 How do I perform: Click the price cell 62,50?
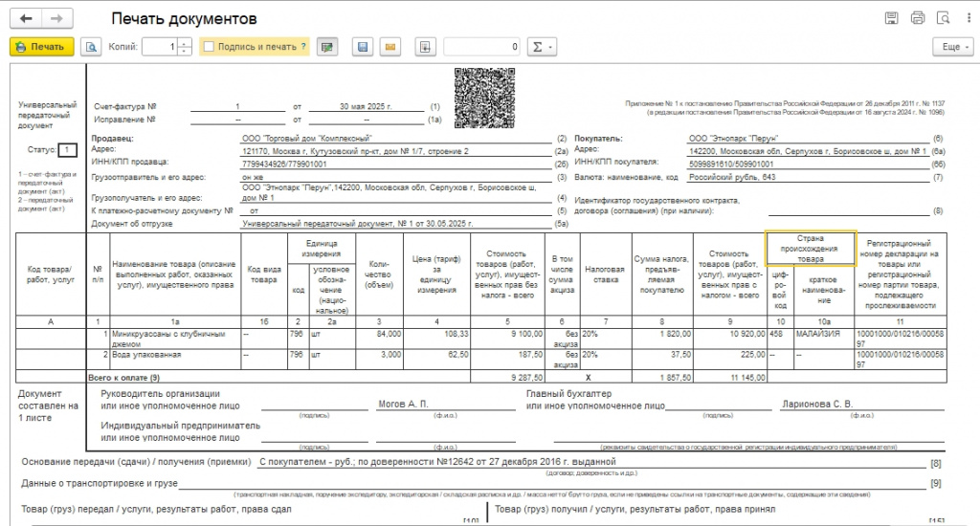(x=436, y=360)
